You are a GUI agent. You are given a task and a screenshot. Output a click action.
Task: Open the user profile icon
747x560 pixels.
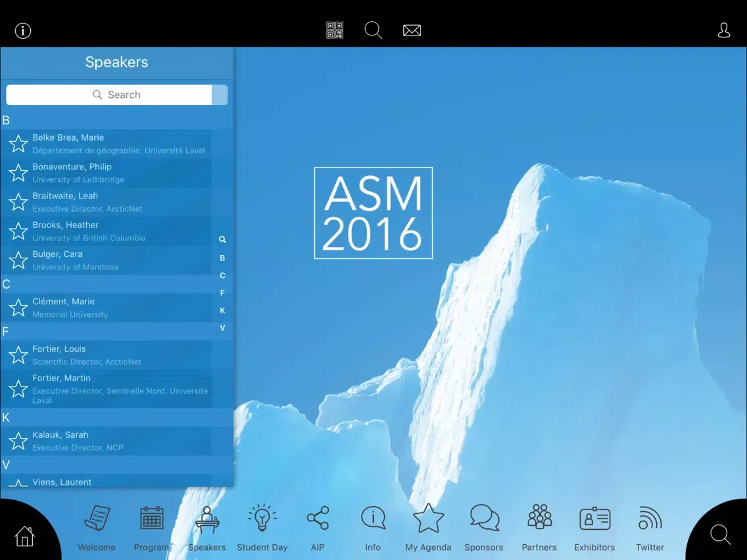point(723,30)
